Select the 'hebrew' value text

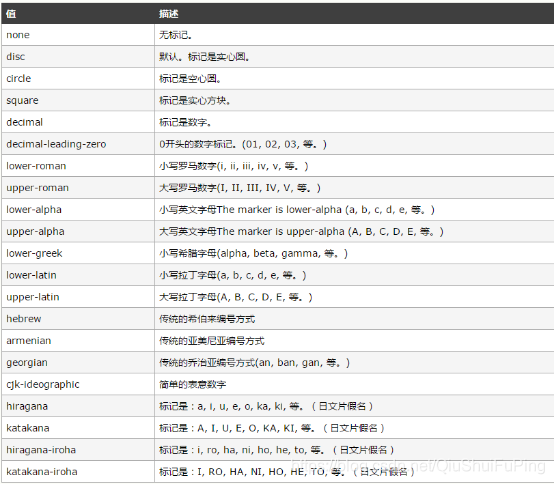click(24, 319)
